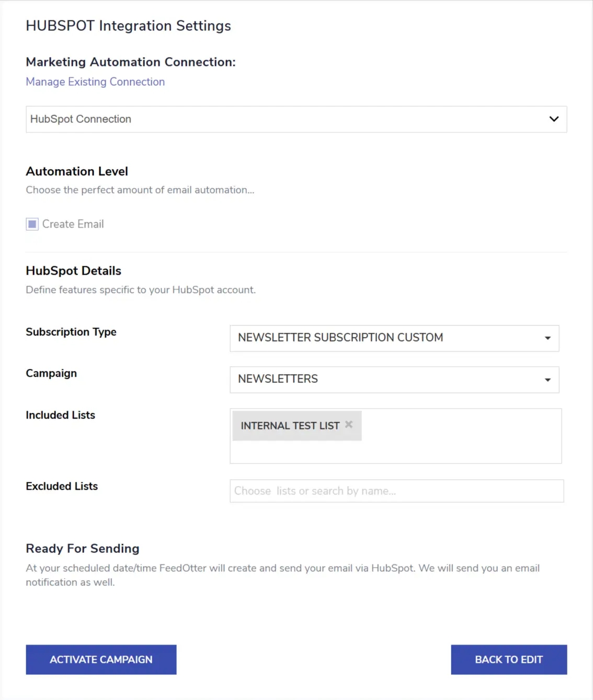Remove INTERNAL TEST LIST tag with x icon
Image resolution: width=593 pixels, height=700 pixels.
click(349, 425)
